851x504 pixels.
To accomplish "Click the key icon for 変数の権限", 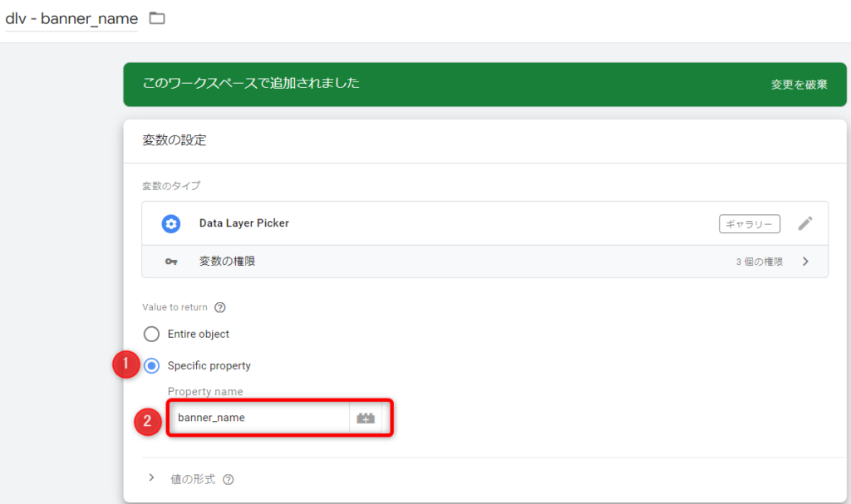I will click(171, 262).
